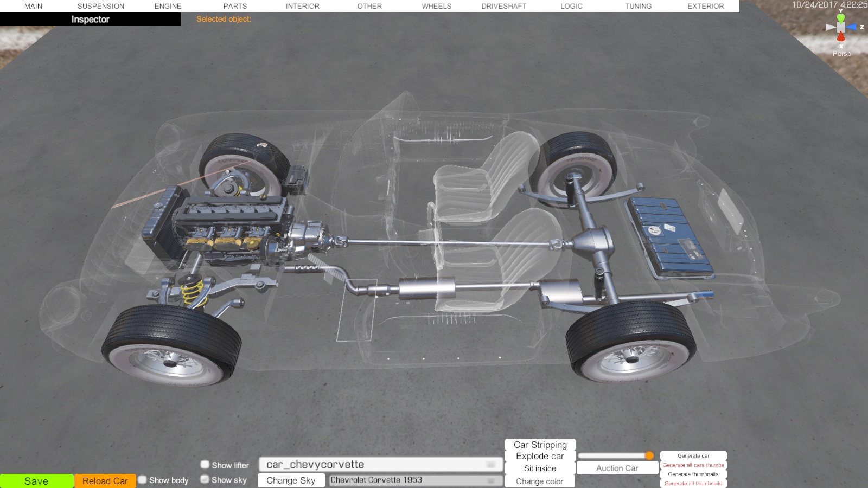Open the car_chevycorvette dropdown
The image size is (868, 488).
click(x=381, y=465)
